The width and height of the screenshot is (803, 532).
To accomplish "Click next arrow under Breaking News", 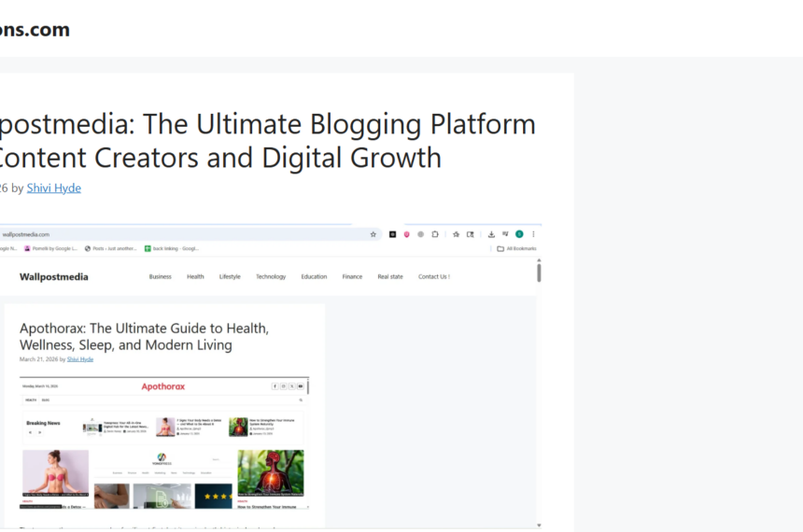I will pos(39,432).
